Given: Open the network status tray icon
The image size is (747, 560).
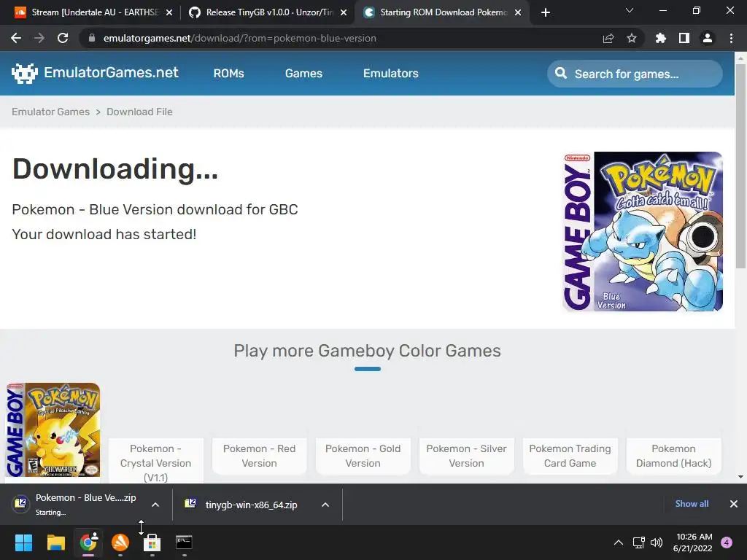Looking at the screenshot, I should coord(638,542).
